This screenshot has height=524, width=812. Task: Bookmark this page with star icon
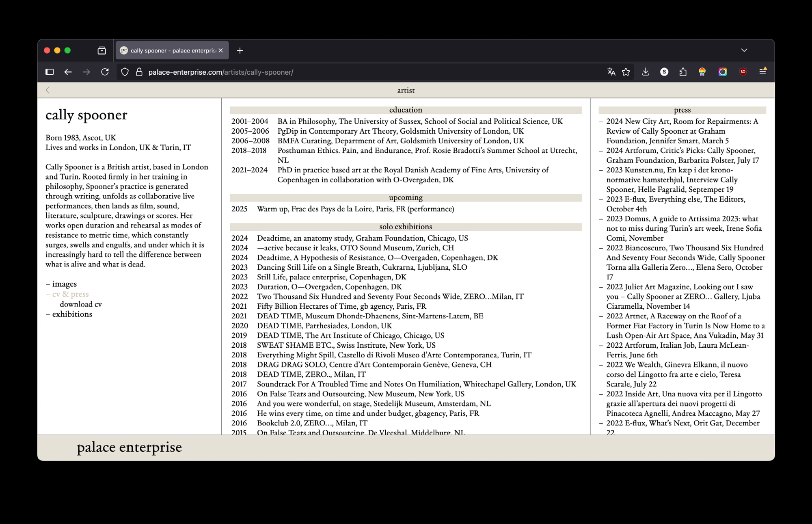tap(626, 72)
